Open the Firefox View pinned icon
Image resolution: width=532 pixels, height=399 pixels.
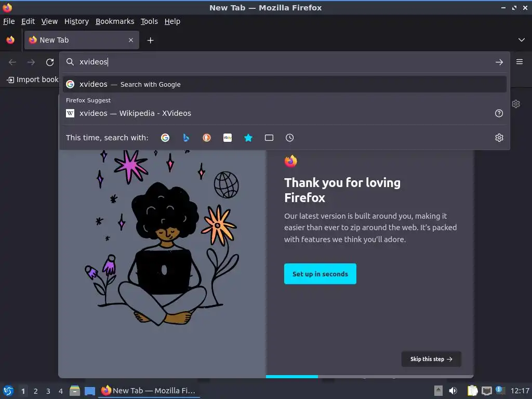10,40
